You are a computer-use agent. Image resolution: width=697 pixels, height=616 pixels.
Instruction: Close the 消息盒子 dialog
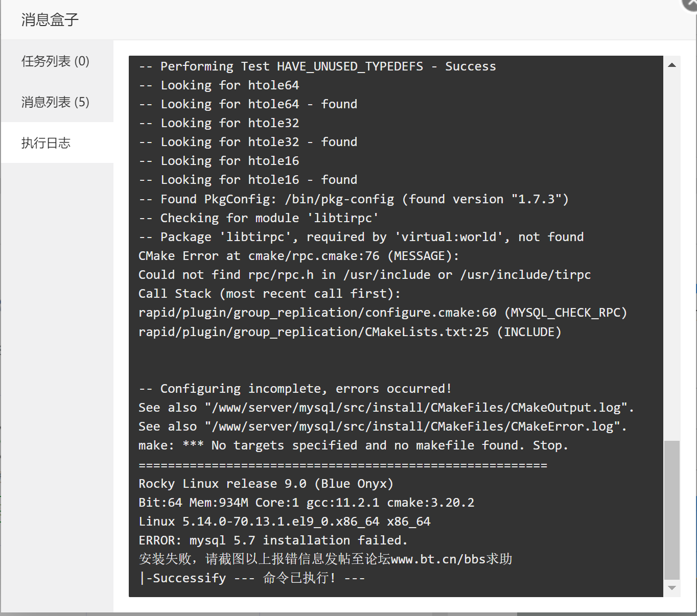point(691,5)
